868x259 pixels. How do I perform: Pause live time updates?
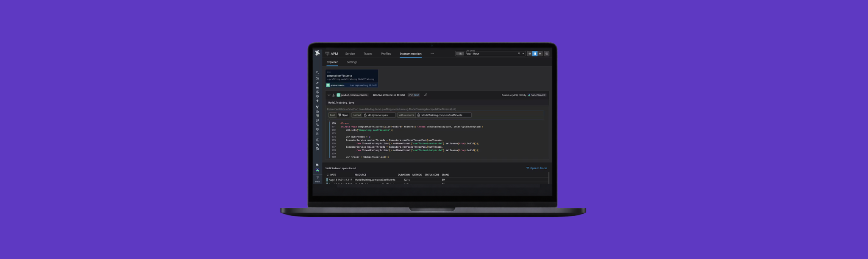(x=535, y=54)
